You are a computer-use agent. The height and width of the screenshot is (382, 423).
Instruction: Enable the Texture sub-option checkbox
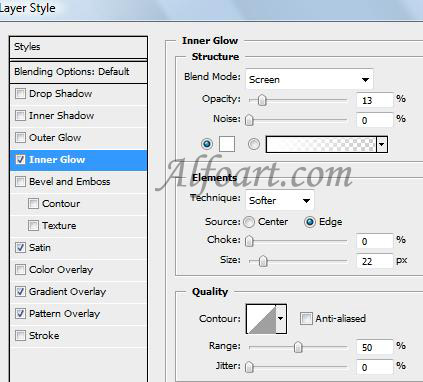(33, 226)
